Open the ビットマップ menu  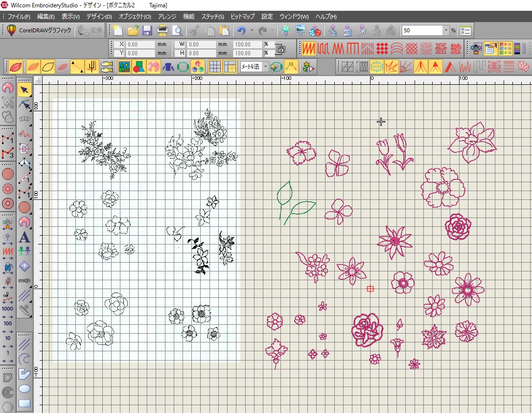pos(243,16)
